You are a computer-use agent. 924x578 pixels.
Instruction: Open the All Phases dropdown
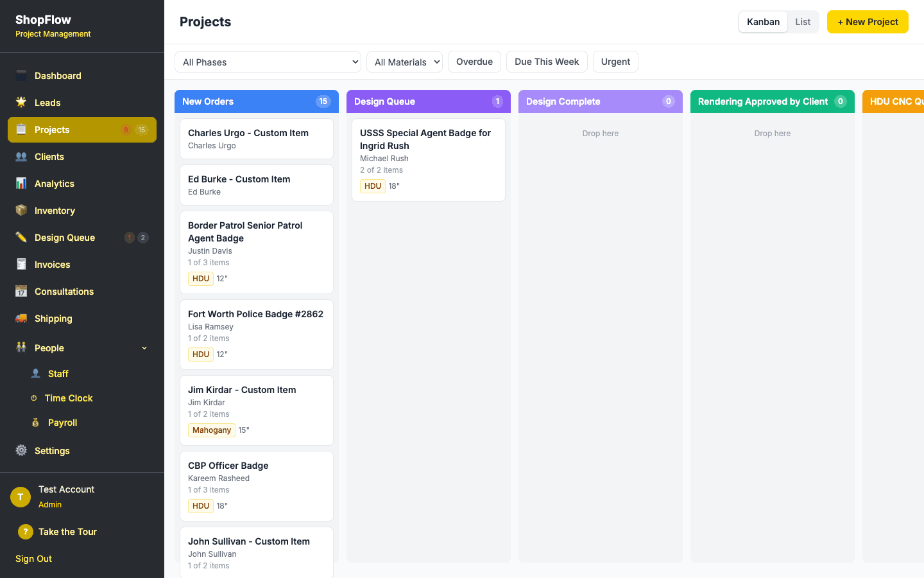[268, 62]
